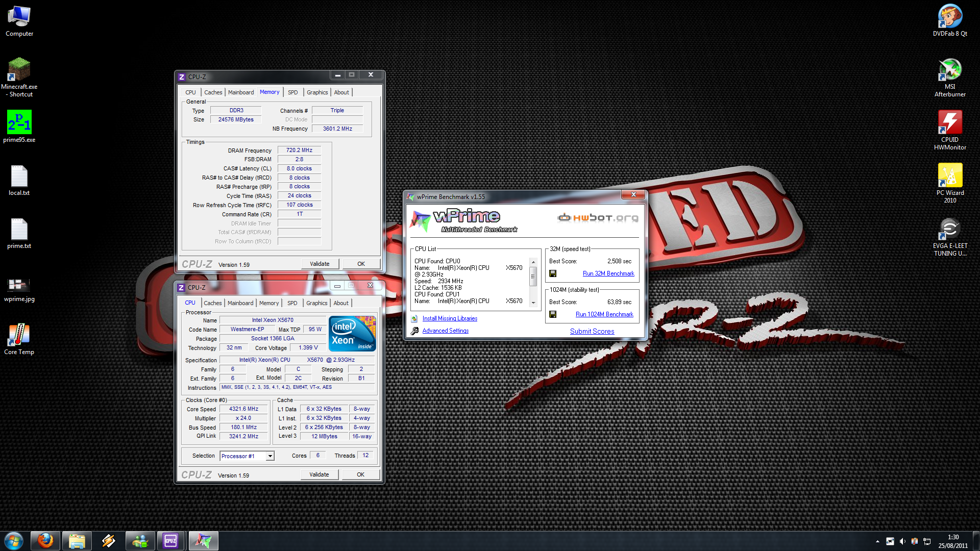
Task: Open Graphics tab in bottom CPU-Z
Action: 316,303
